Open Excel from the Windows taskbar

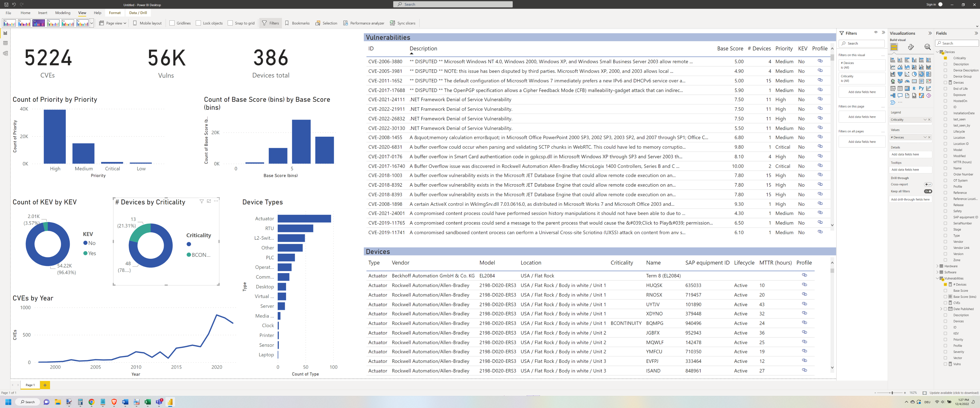pos(148,402)
